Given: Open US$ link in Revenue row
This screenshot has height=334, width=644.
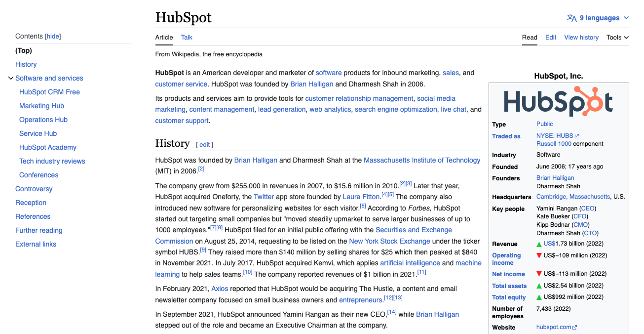Looking at the screenshot, I should pyautogui.click(x=549, y=244).
